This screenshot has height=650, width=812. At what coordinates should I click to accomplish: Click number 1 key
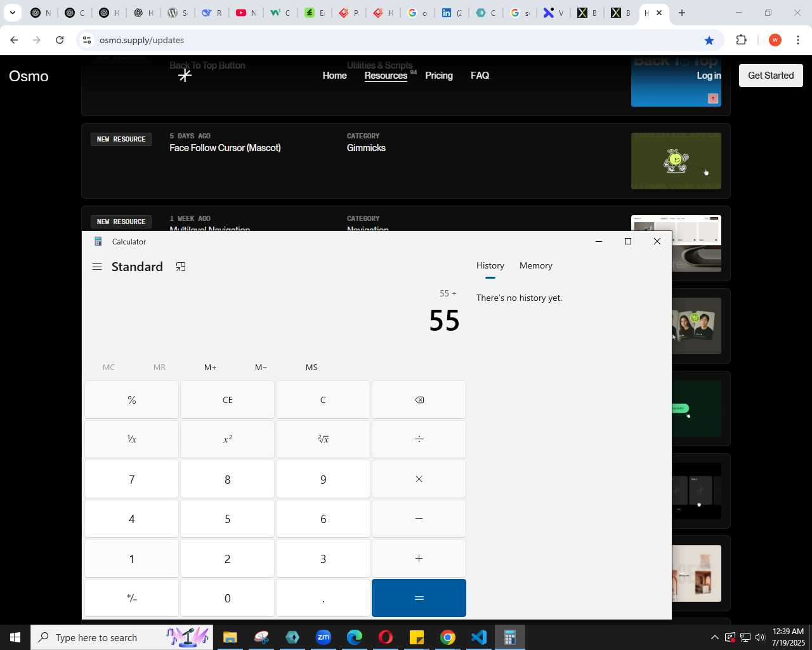(132, 559)
